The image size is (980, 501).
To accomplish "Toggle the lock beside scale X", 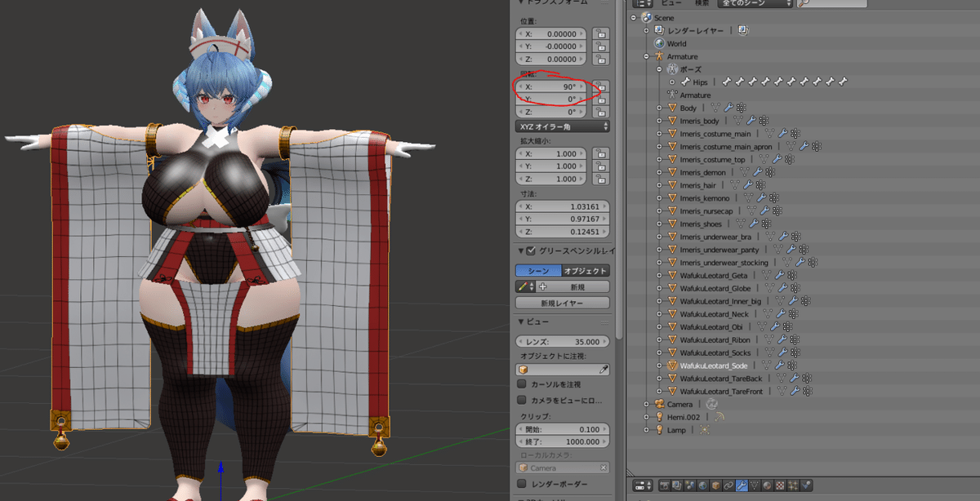I will pos(600,153).
